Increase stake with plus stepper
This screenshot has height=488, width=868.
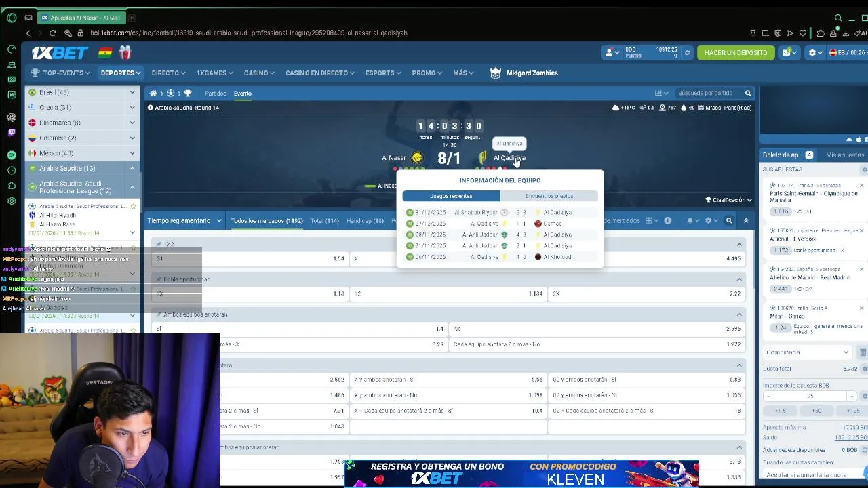click(x=852, y=396)
